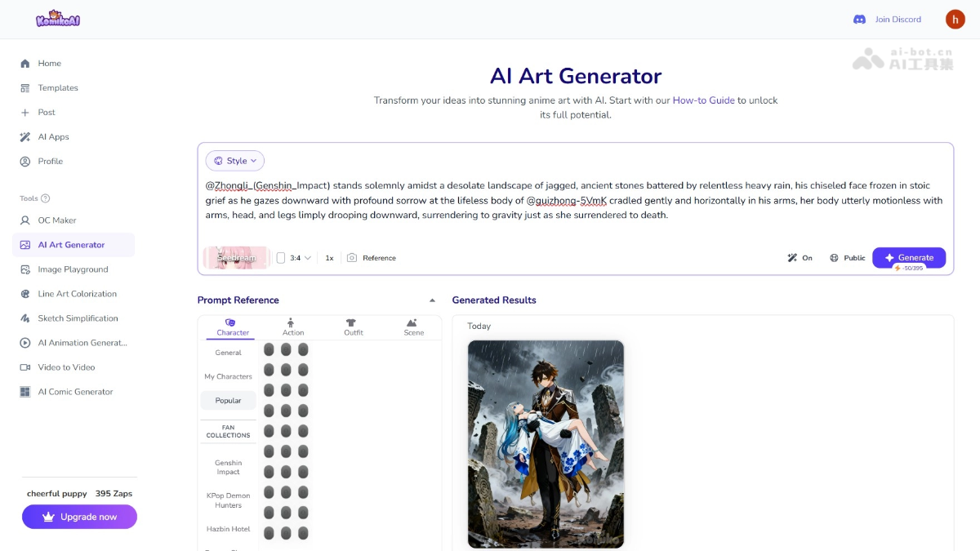The image size is (980, 551).
Task: Open the generated Zhongli artwork image
Action: 546,443
